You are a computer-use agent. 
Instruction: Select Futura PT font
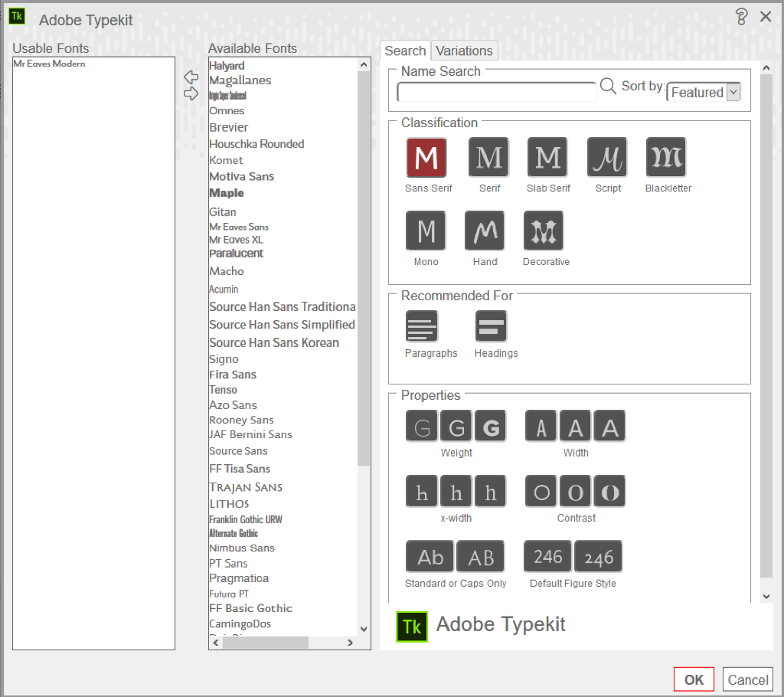click(x=228, y=594)
